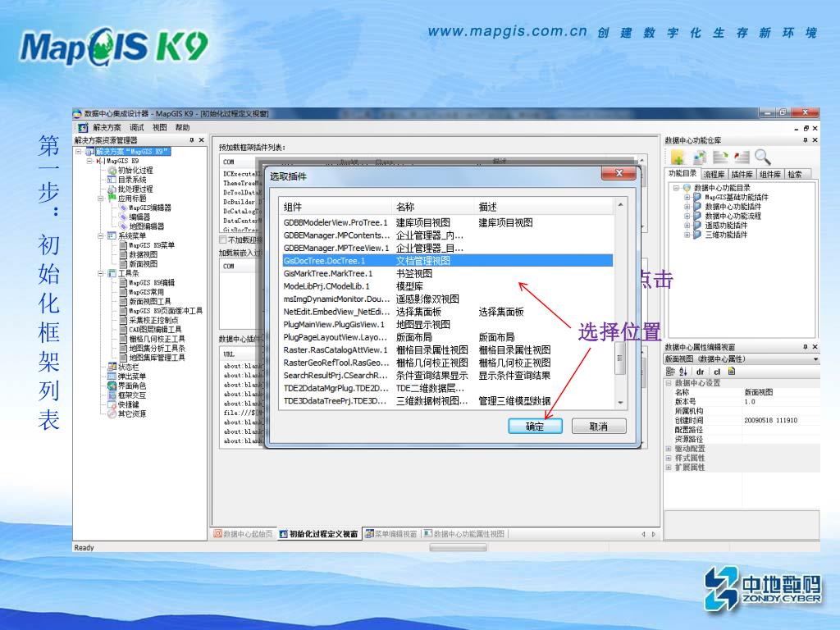The image size is (840, 630).
Task: Select the PlugMainView.PlugGisView.1 row
Action: click(x=447, y=324)
